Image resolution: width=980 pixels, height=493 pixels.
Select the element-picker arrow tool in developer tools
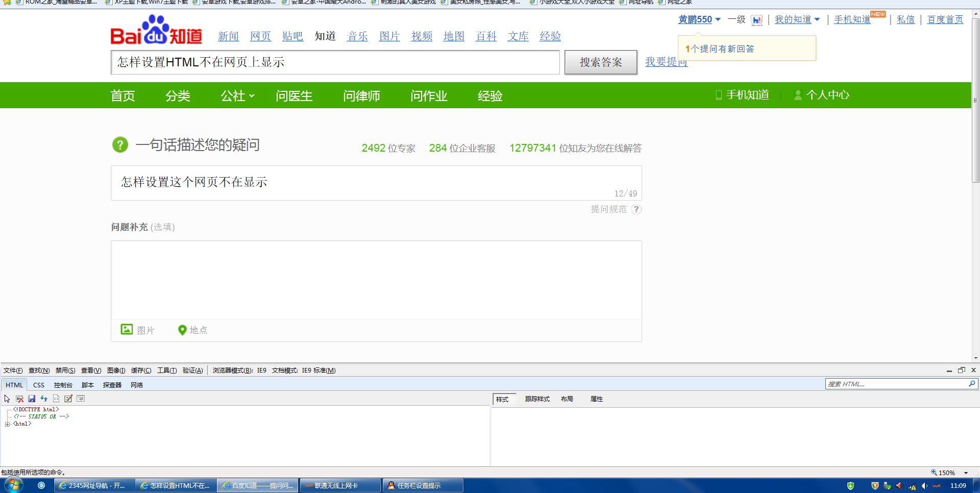pos(7,399)
